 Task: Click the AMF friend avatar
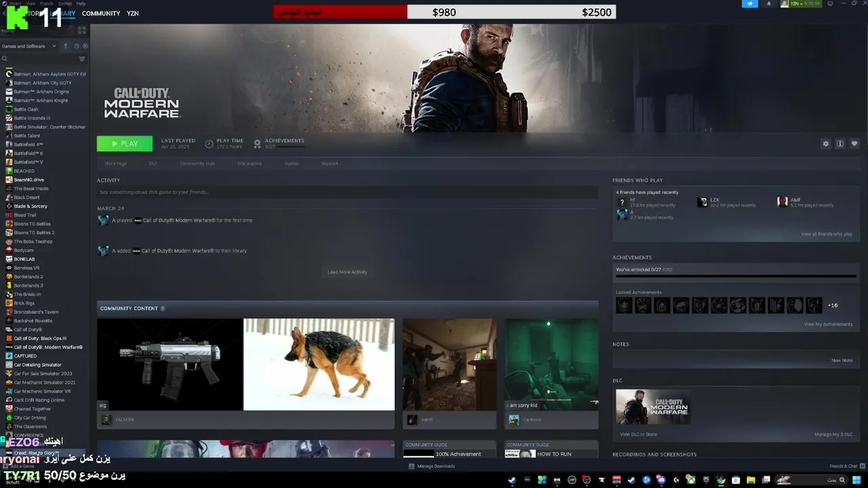pos(783,202)
